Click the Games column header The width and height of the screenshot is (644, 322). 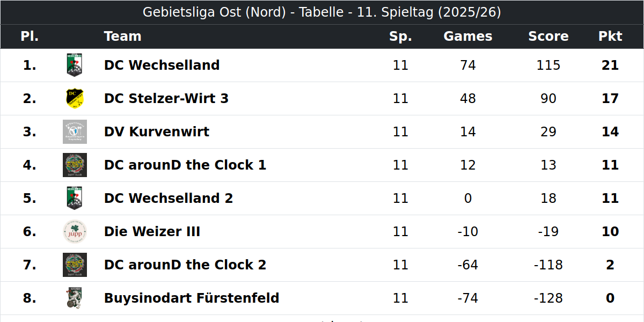tap(468, 36)
